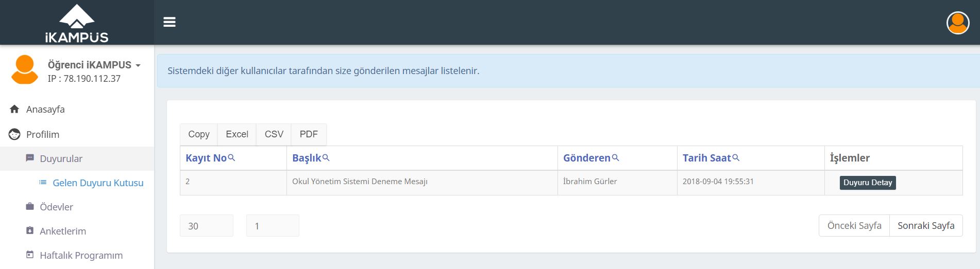Click the iKAMPUS logo
The width and height of the screenshot is (980, 269).
click(x=77, y=24)
